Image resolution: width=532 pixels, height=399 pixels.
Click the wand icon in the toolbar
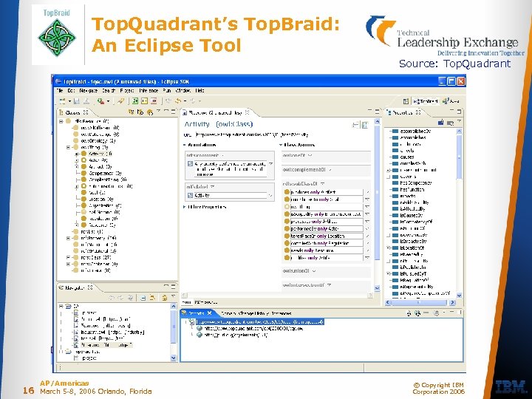[120, 100]
